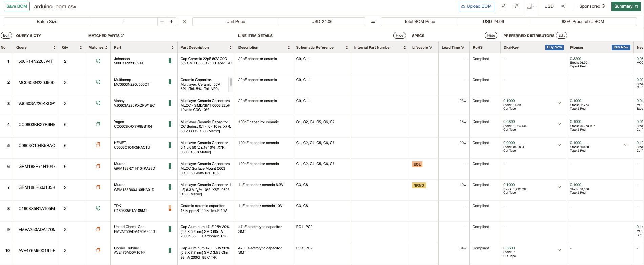Click the green availability bars for Vishay part
The height and width of the screenshot is (265, 644).
coord(170,103)
